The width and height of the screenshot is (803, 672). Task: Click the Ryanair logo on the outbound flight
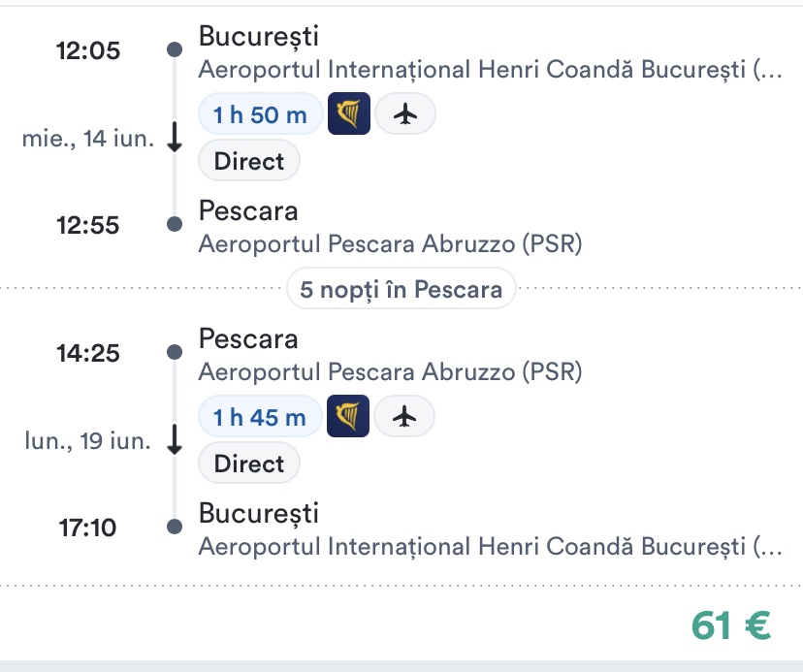[x=349, y=115]
